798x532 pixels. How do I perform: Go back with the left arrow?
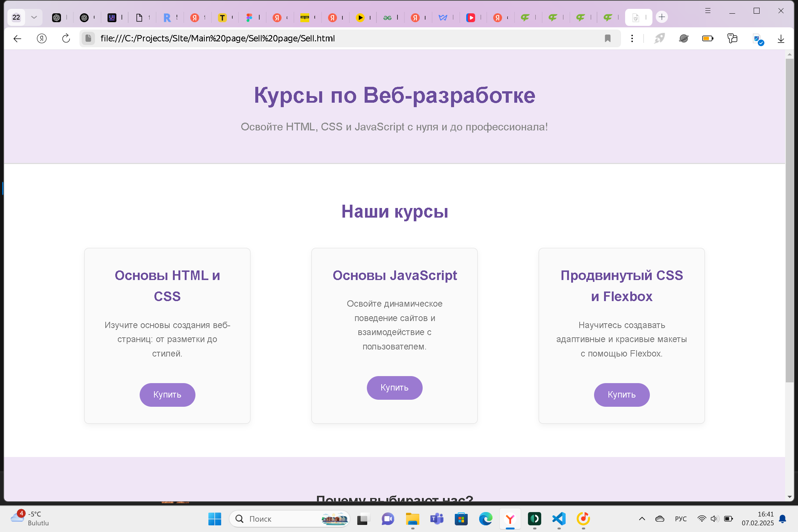17,38
